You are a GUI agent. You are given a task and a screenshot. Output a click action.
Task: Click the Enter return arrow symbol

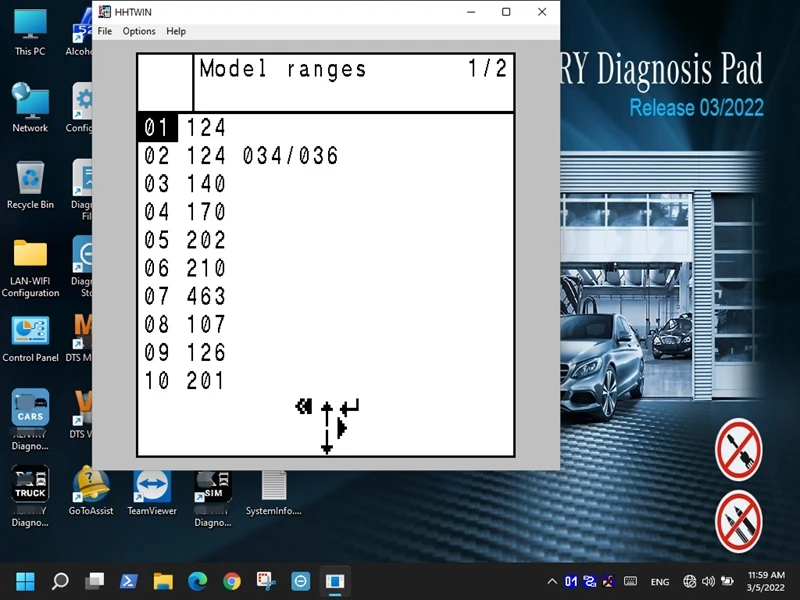pos(350,408)
